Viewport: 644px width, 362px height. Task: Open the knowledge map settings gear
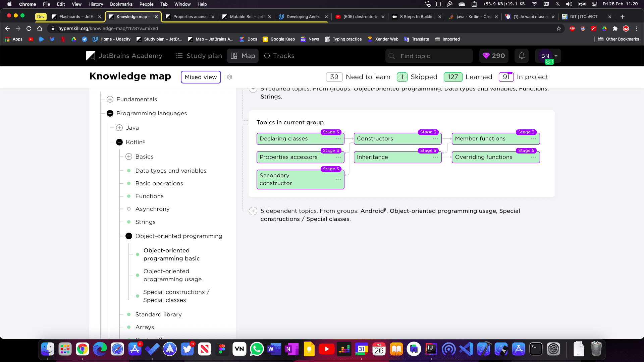click(229, 77)
